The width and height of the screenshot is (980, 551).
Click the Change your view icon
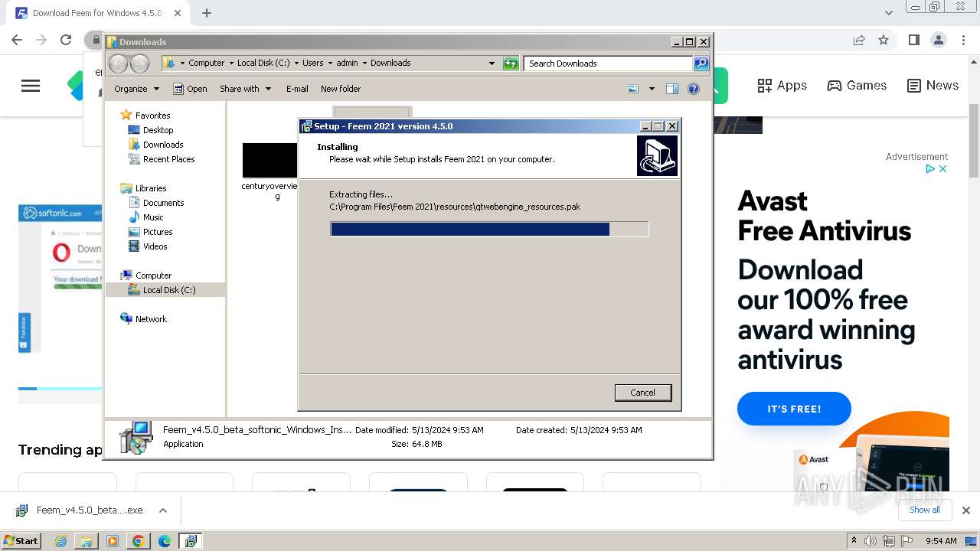click(x=633, y=89)
